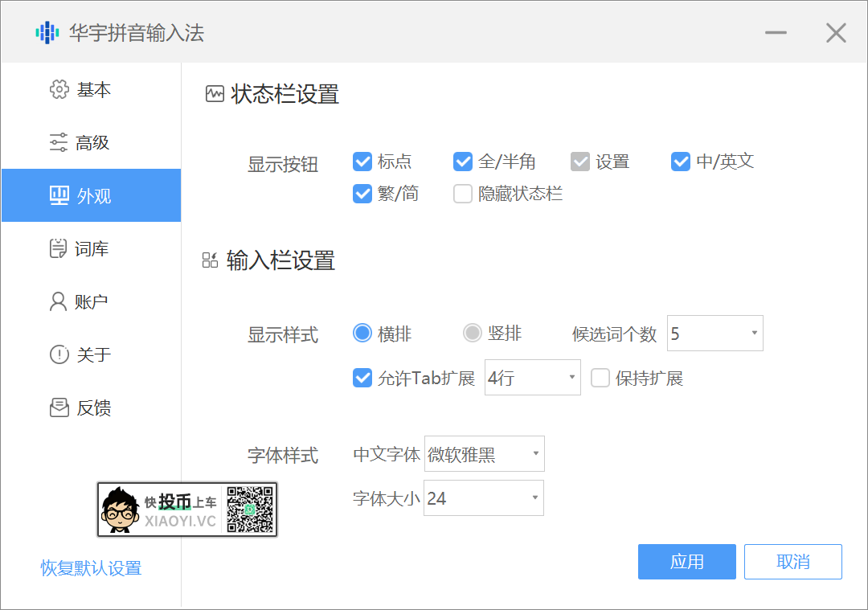This screenshot has height=610, width=868.
Task: Open the 基本 settings section icon
Action: click(59, 89)
